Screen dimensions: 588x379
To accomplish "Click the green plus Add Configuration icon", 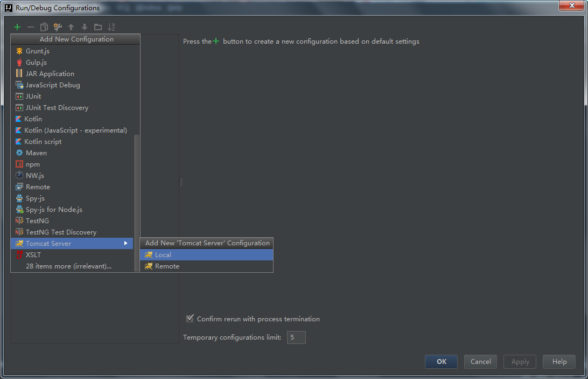I will click(x=17, y=27).
